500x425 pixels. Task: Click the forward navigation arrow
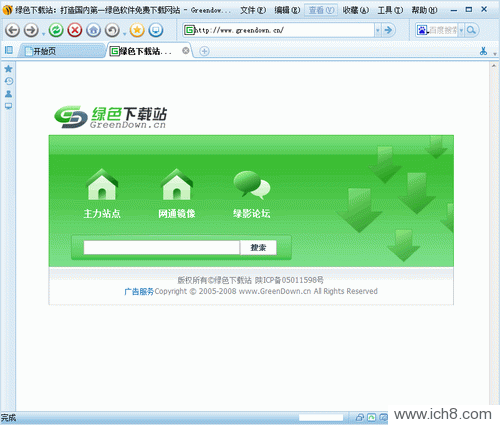pos(31,30)
